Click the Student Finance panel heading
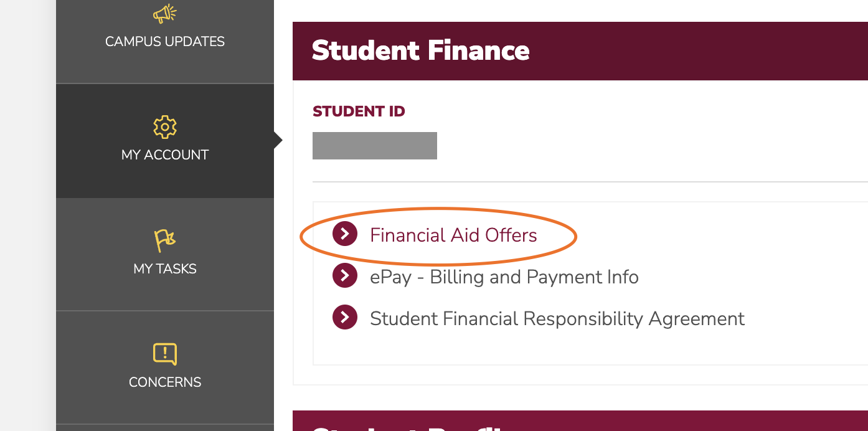 pyautogui.click(x=420, y=51)
